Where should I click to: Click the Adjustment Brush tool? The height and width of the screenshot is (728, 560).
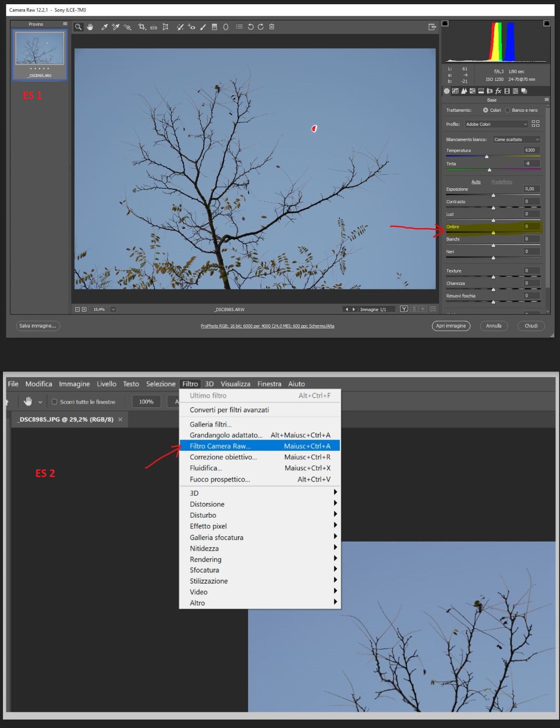click(x=203, y=27)
